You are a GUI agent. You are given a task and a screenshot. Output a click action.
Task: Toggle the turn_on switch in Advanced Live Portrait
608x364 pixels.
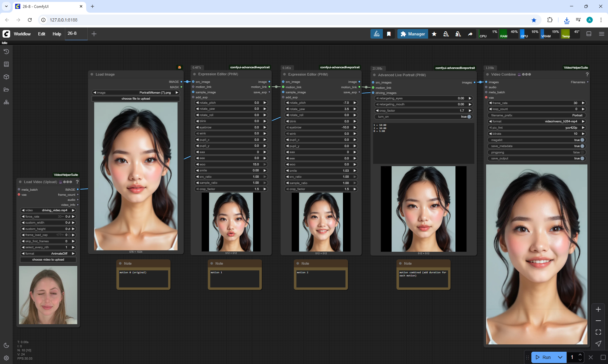[x=469, y=117]
